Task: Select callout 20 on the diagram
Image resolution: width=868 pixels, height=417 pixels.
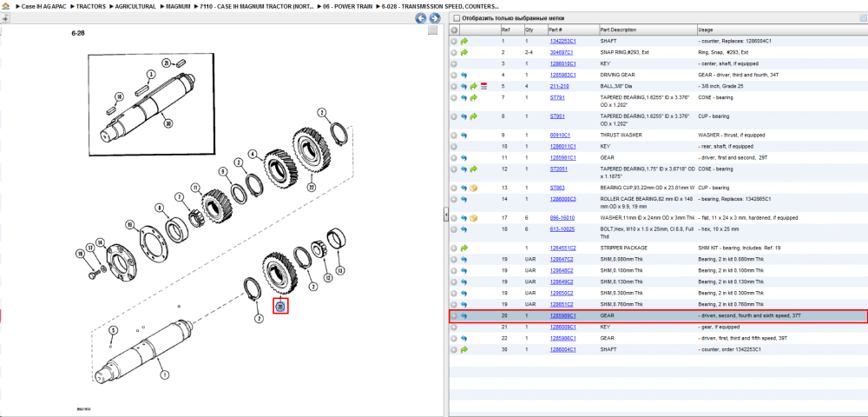Action: [280, 306]
